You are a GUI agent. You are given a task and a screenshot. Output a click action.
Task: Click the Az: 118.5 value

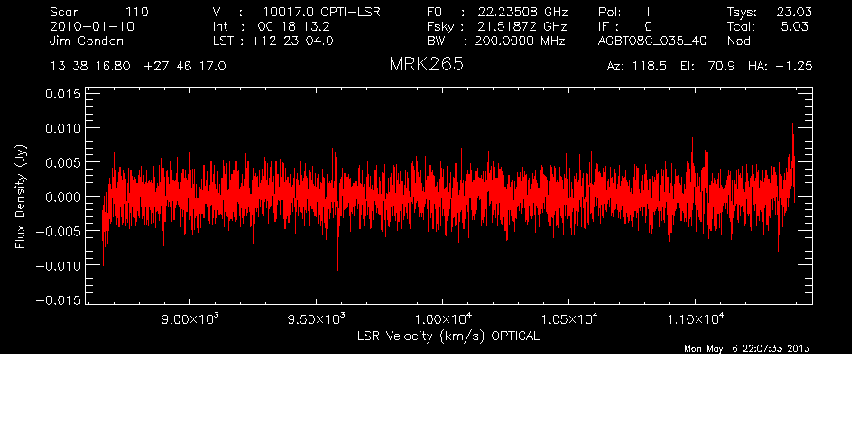[636, 67]
